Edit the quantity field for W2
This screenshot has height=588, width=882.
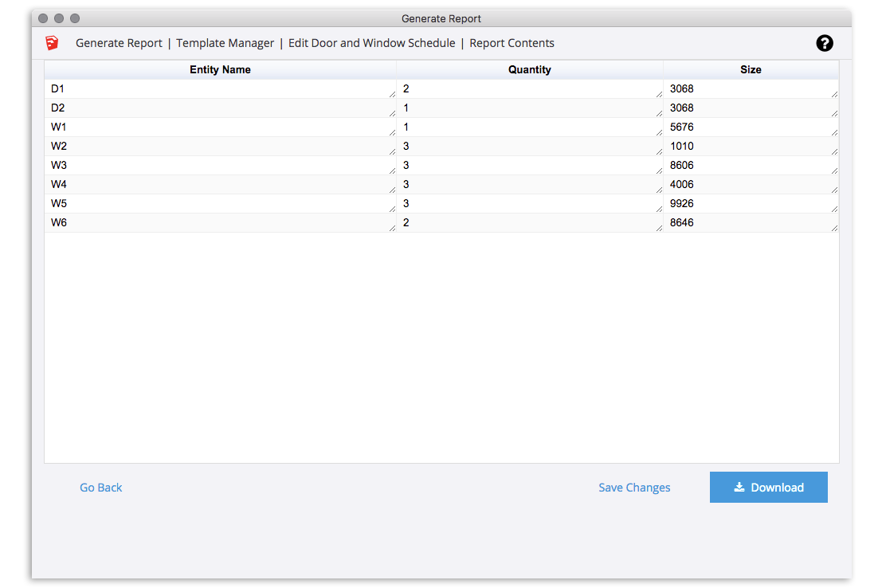[x=529, y=147]
